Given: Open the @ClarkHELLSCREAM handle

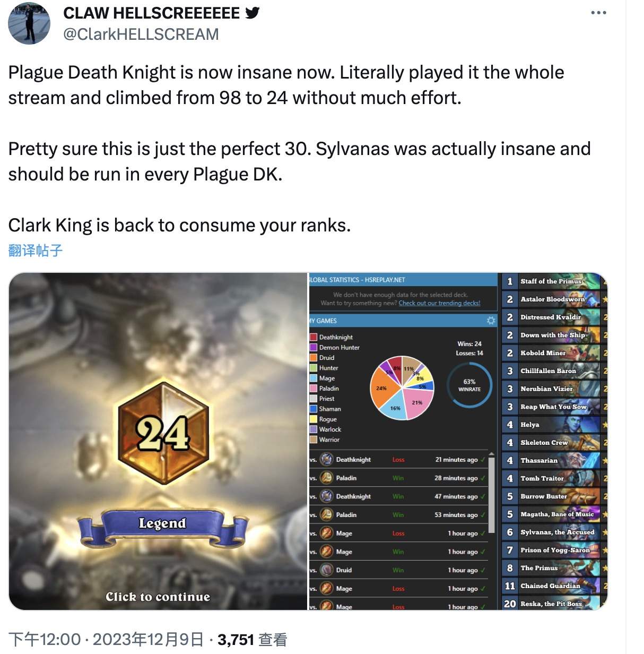Looking at the screenshot, I should point(141,35).
